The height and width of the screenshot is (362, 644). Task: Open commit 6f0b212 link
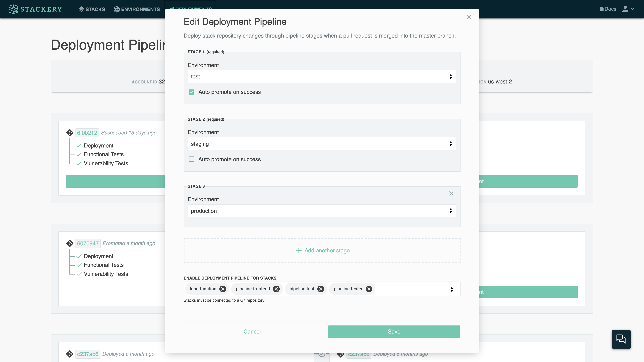(x=87, y=133)
